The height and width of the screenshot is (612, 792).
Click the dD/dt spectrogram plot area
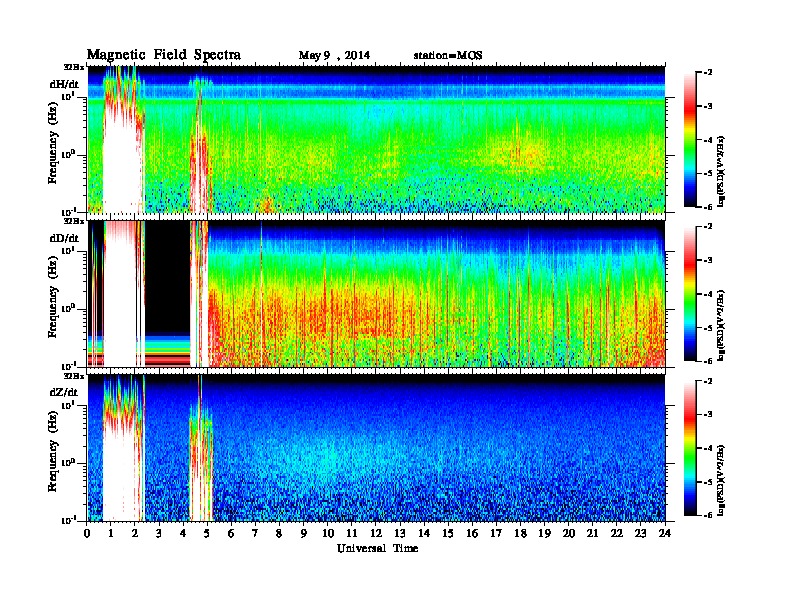377,293
